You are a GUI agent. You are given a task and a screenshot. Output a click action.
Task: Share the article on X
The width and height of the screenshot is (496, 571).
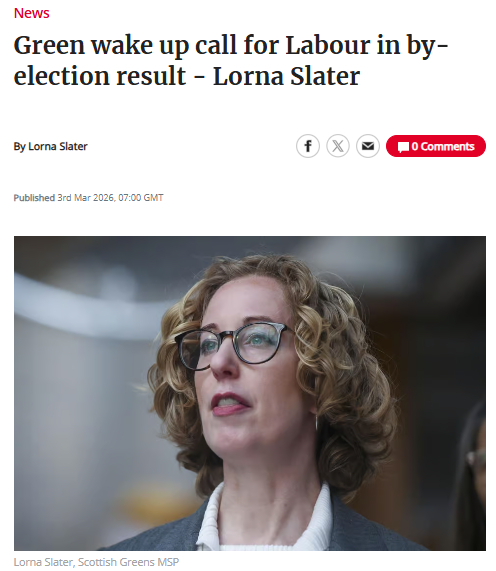click(x=338, y=146)
